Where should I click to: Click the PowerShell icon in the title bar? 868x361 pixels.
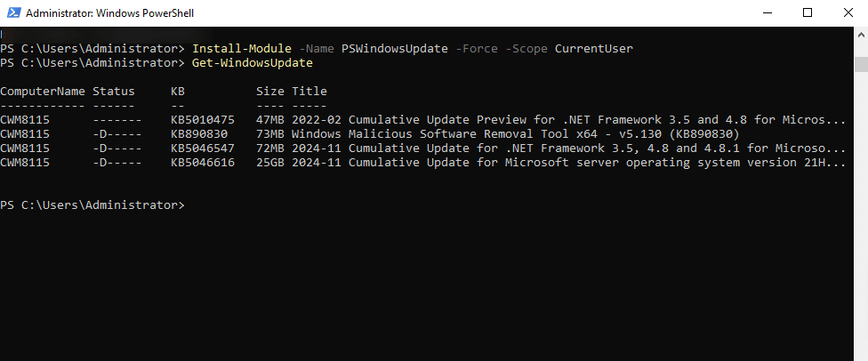coord(13,12)
